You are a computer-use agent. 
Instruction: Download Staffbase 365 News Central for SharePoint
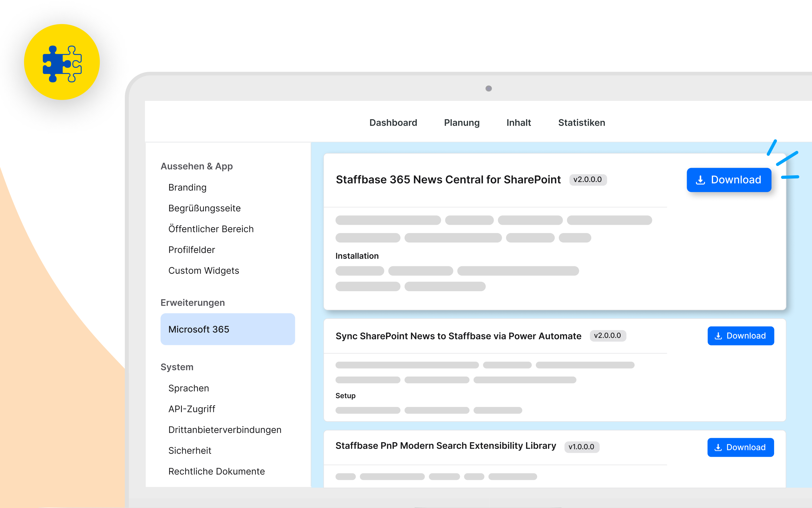[729, 180]
